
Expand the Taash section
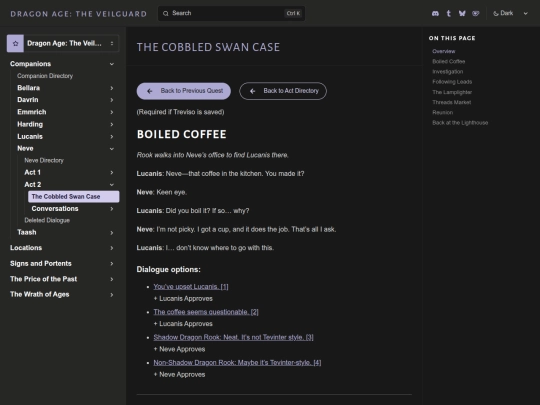point(65,232)
